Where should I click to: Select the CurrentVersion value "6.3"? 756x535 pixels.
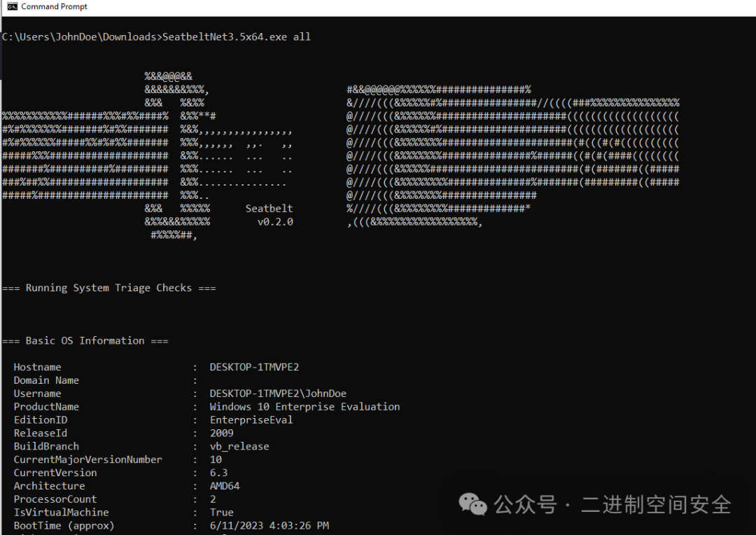[219, 473]
